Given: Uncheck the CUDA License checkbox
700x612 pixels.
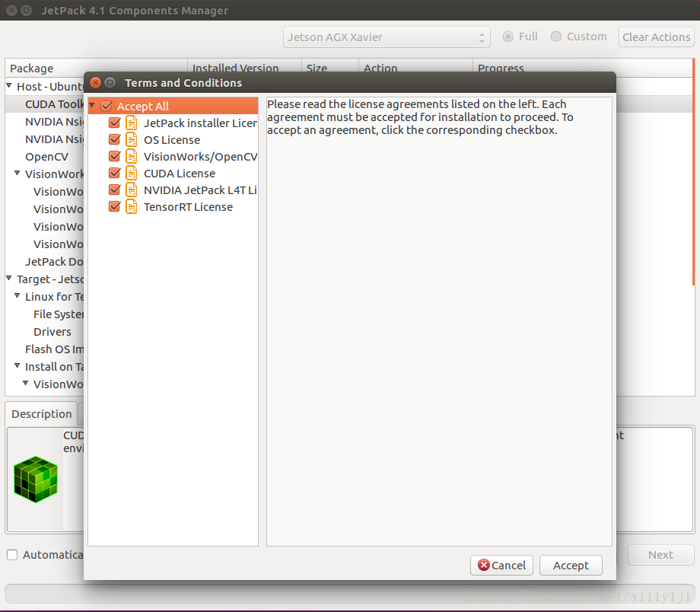Looking at the screenshot, I should click(115, 174).
